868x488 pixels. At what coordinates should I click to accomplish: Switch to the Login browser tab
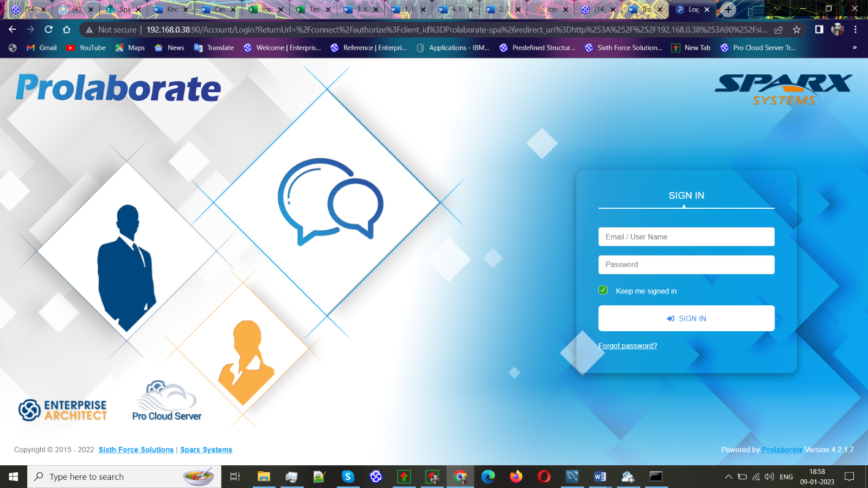[693, 9]
